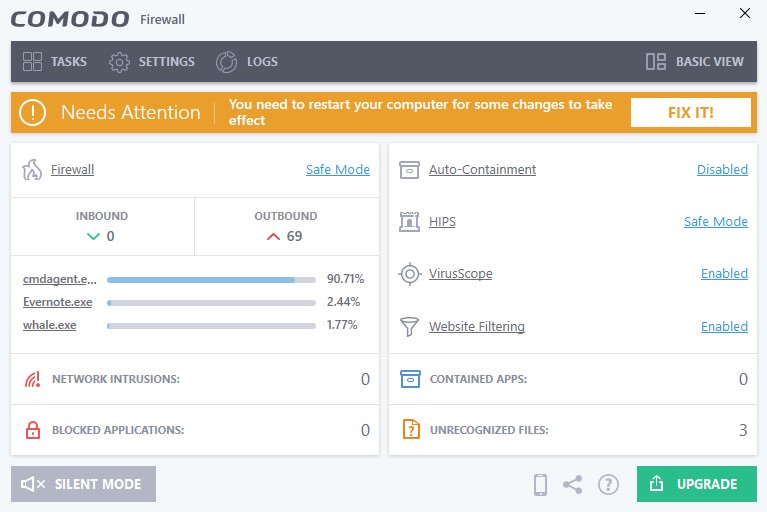Click the whale.exe traffic progress bar
The height and width of the screenshot is (512, 767).
click(211, 326)
